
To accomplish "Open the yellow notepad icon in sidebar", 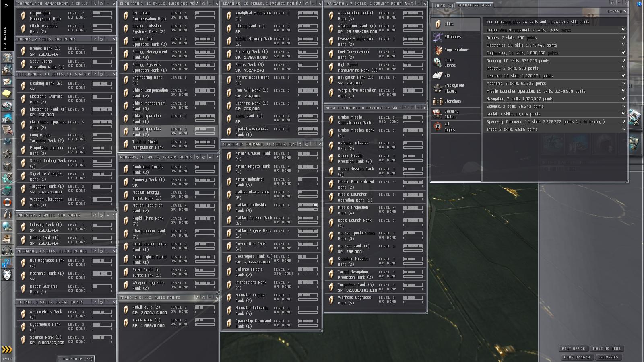I will pyautogui.click(x=7, y=94).
